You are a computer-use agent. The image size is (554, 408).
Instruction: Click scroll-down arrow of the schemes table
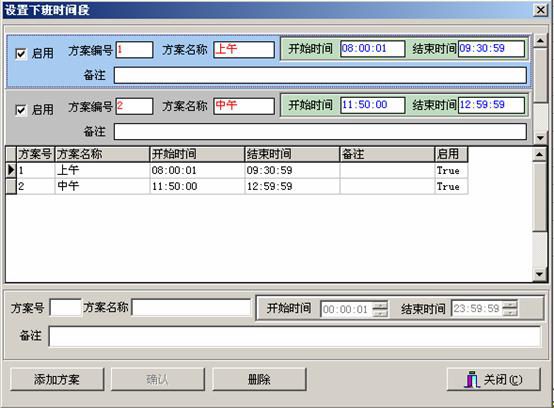coord(539,274)
